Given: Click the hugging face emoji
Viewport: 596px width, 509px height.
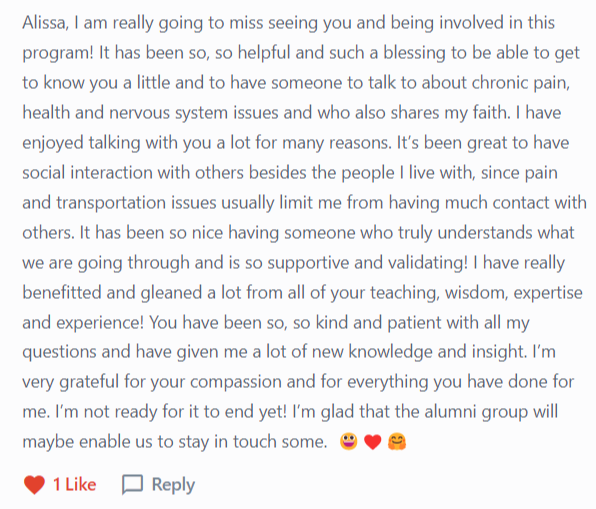Looking at the screenshot, I should [x=397, y=442].
